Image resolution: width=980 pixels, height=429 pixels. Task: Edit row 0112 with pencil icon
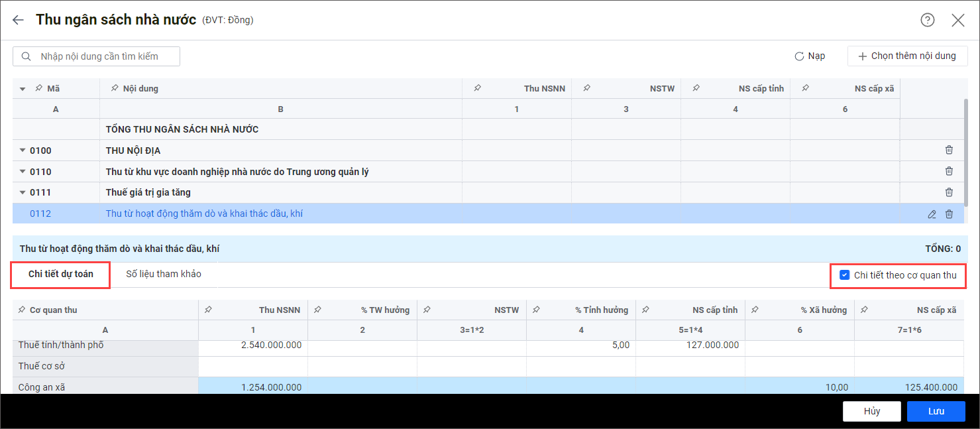[932, 214]
